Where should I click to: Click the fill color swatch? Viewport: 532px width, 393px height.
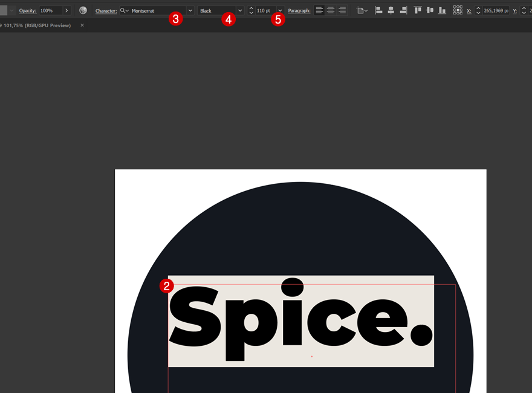(x=4, y=10)
